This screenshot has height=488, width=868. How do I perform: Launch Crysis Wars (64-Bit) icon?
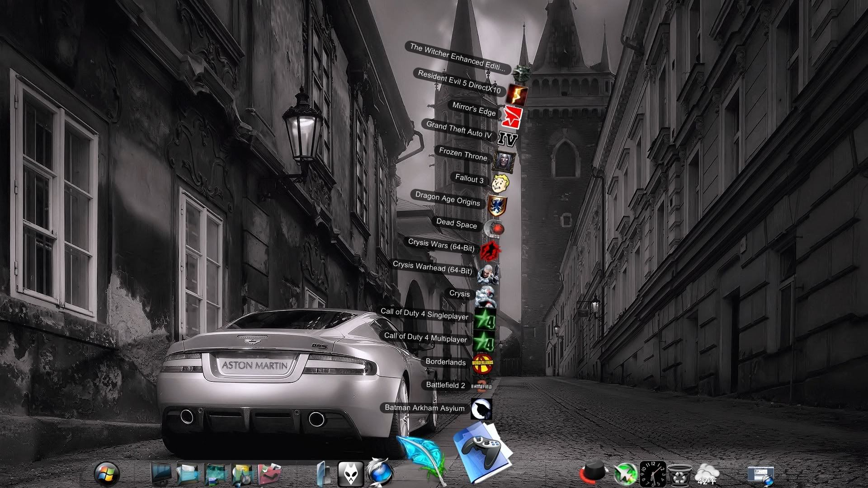490,251
